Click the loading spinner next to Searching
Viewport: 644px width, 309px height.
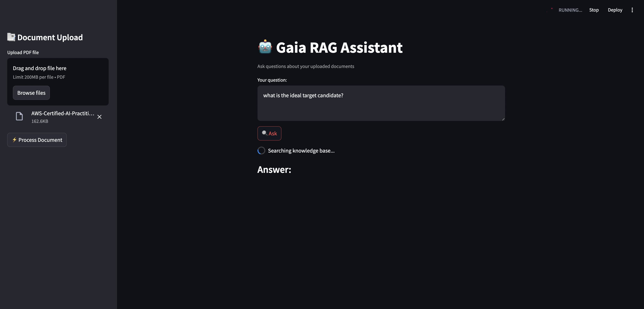pos(261,151)
